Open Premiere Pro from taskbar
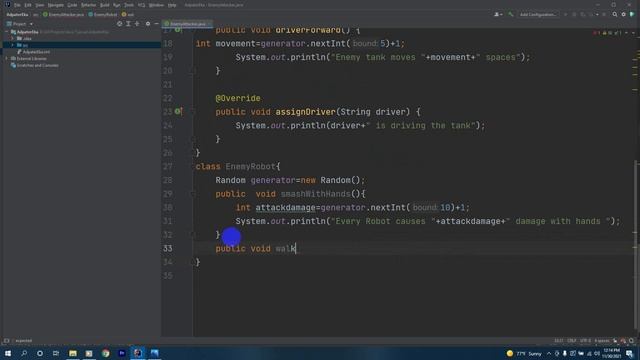The width and height of the screenshot is (640, 360). [122, 353]
